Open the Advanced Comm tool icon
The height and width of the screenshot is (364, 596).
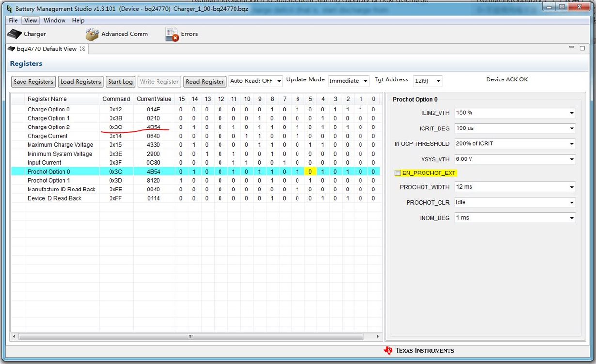tap(92, 34)
